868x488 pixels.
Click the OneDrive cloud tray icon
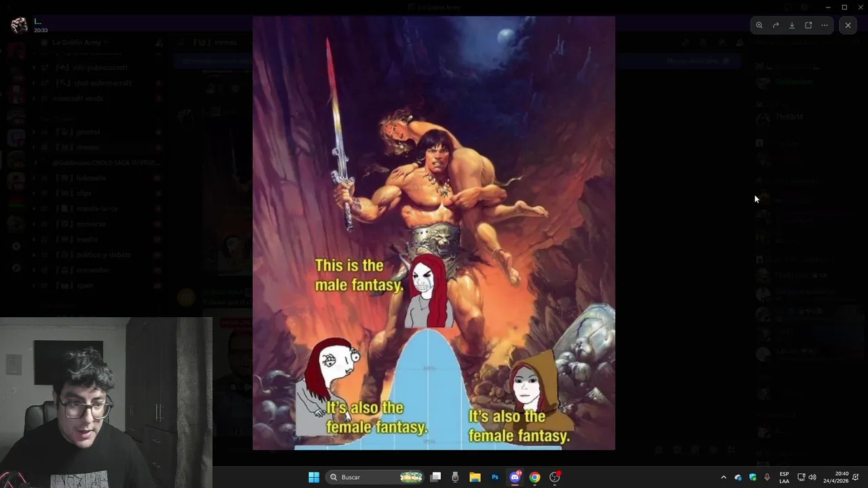point(738,477)
